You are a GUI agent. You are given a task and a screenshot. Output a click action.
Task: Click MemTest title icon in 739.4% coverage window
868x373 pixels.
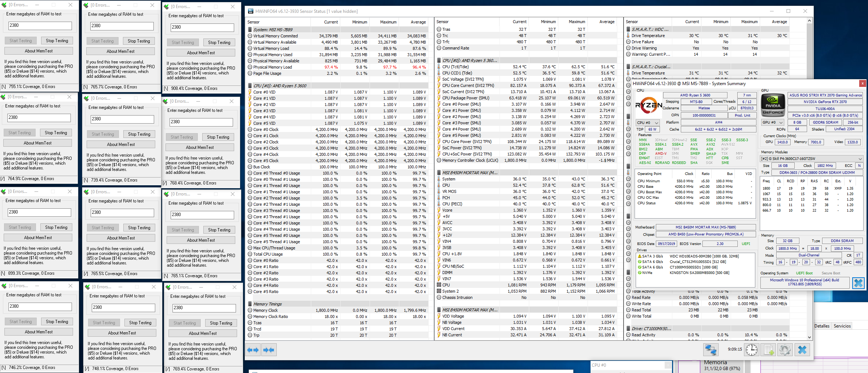86,98
